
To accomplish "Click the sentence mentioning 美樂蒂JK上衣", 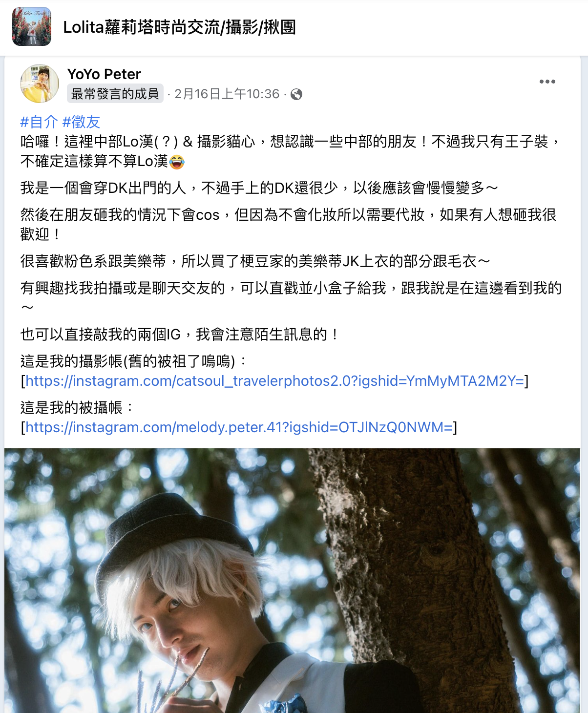I will (255, 261).
